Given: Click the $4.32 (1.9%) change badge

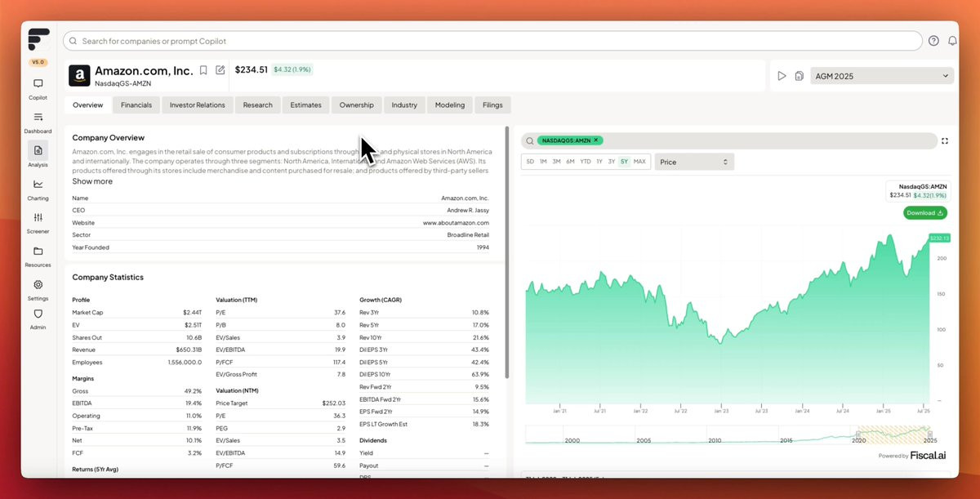Looking at the screenshot, I should tap(292, 70).
